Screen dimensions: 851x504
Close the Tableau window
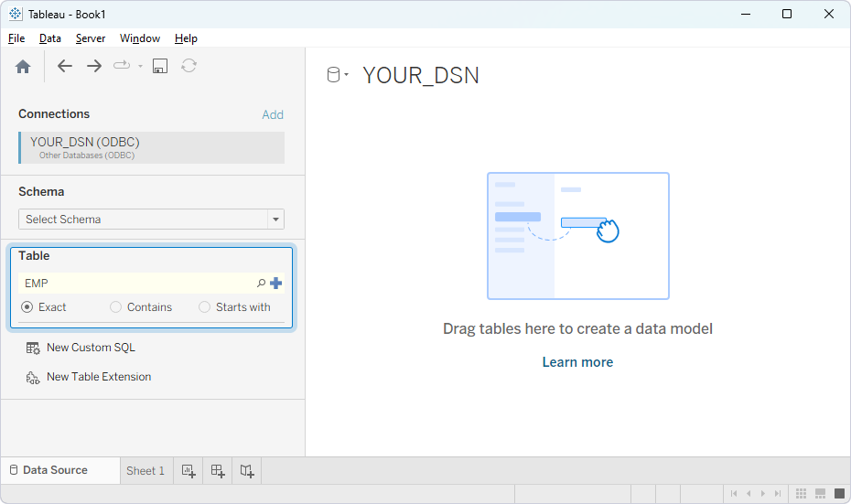pyautogui.click(x=829, y=14)
